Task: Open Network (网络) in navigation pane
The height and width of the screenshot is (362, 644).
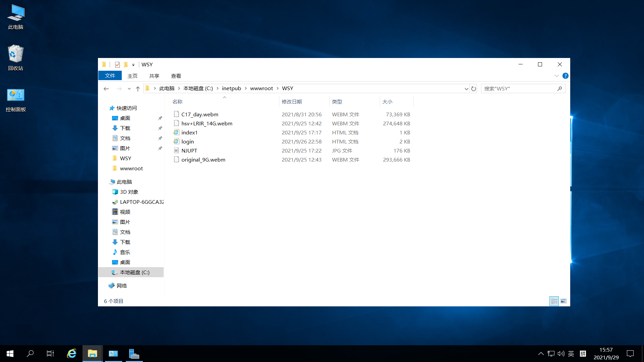Action: (x=121, y=286)
